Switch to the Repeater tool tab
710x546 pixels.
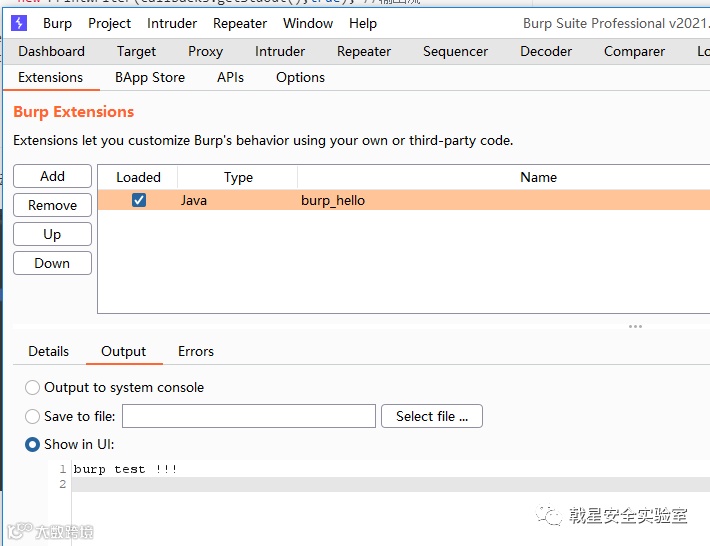click(364, 52)
